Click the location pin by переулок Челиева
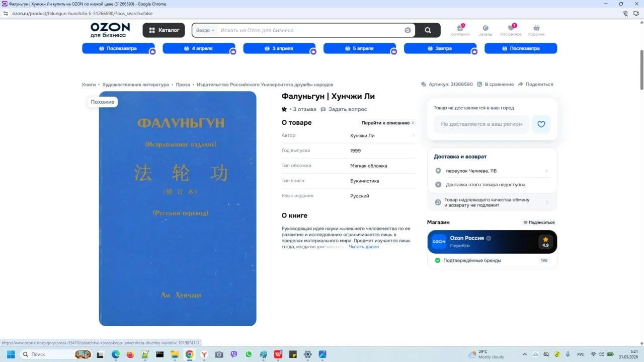 coord(438,171)
